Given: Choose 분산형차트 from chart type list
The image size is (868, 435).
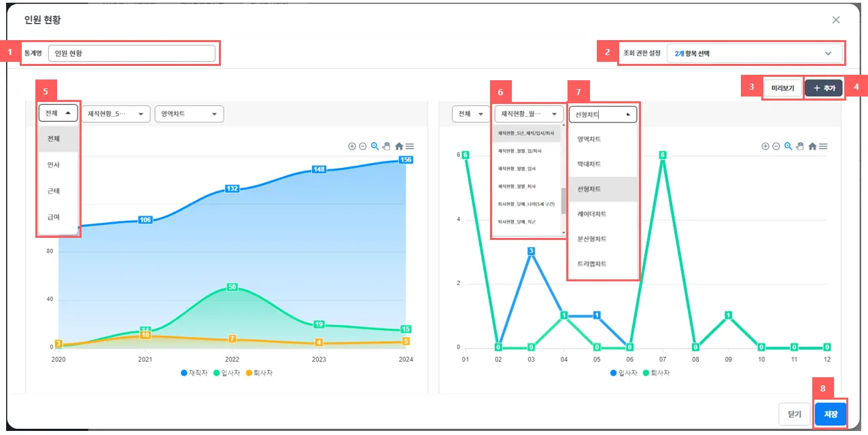Looking at the screenshot, I should 603,239.
